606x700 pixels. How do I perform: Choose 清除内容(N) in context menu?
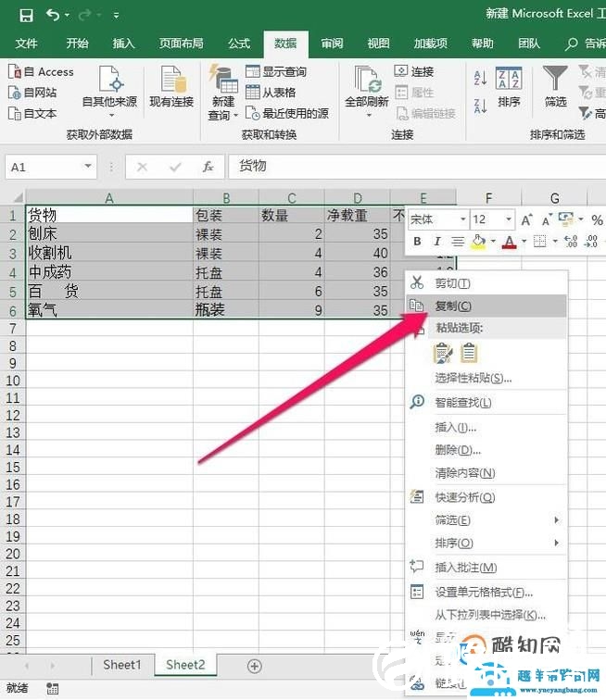[x=486, y=473]
